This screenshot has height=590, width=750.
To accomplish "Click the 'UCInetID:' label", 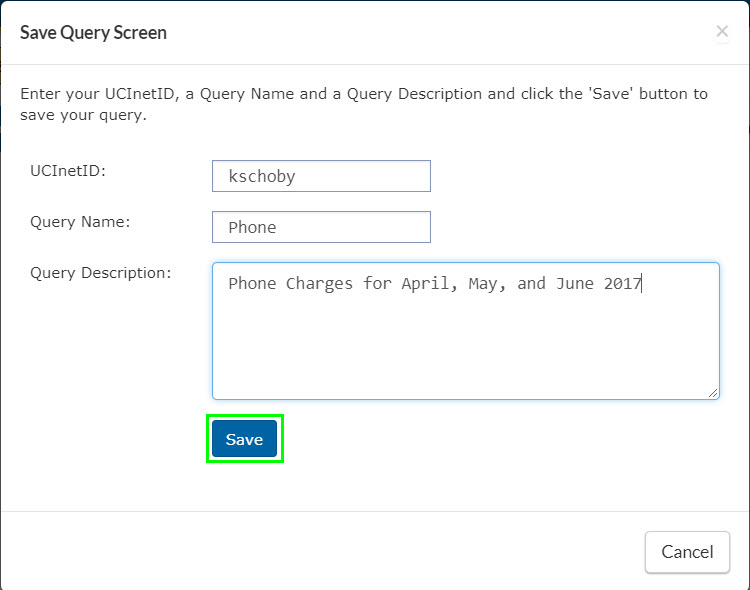I will point(68,171).
